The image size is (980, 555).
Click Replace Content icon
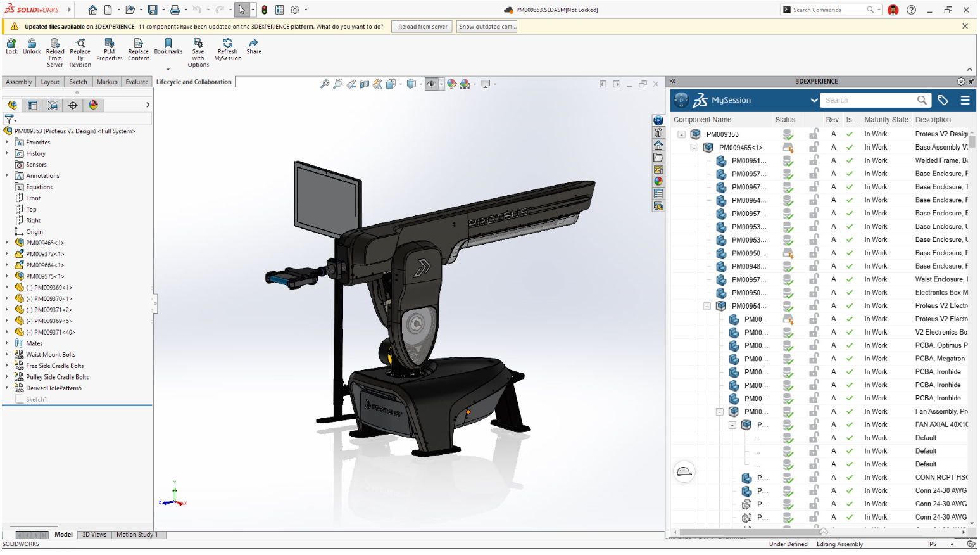tap(138, 43)
